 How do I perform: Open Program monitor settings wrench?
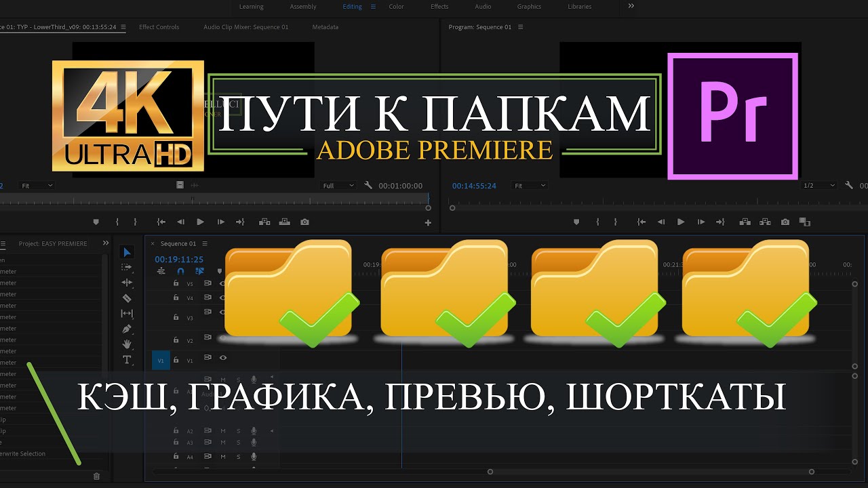point(849,186)
